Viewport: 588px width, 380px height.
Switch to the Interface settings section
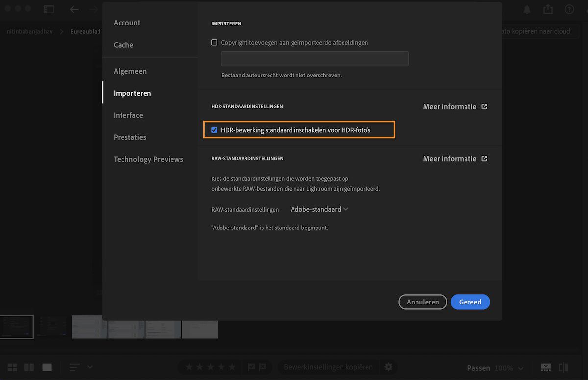click(x=128, y=115)
